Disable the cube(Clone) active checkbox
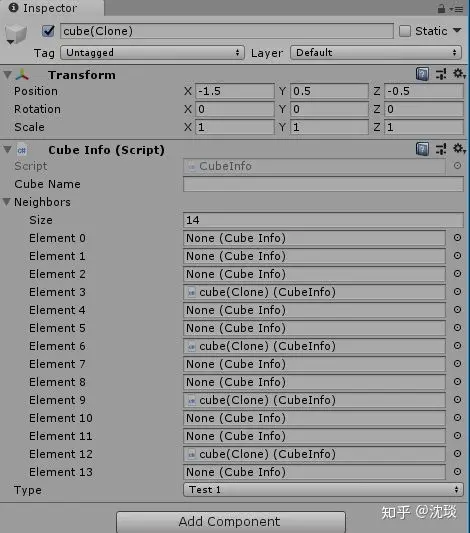The width and height of the screenshot is (470, 533). (x=48, y=31)
